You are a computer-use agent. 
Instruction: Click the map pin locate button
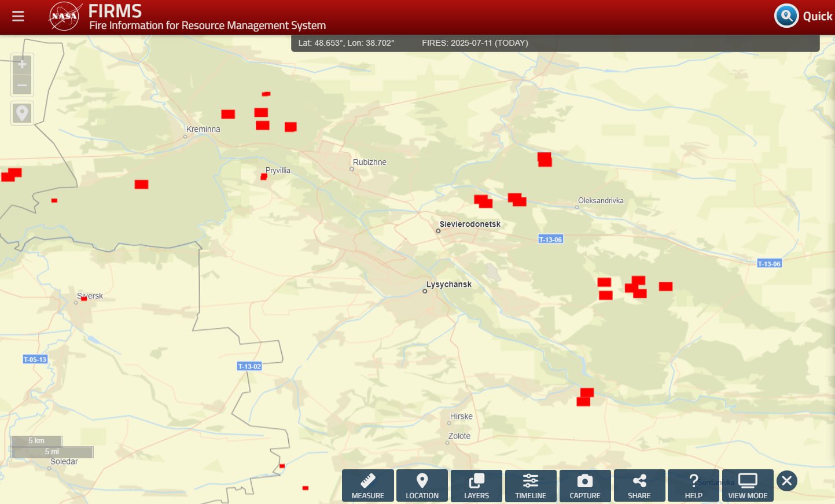coord(22,113)
